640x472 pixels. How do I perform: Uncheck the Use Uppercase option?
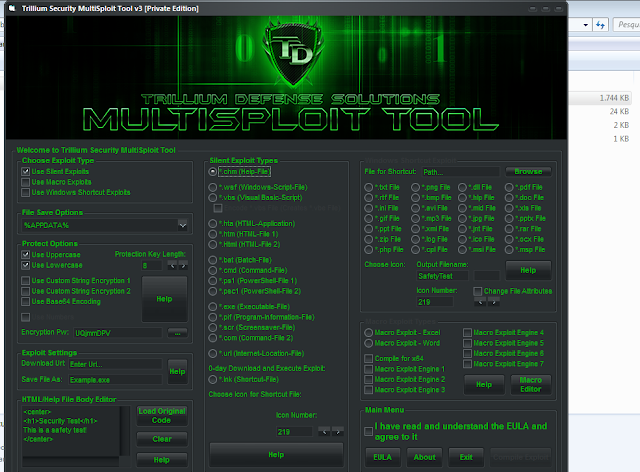[26, 255]
